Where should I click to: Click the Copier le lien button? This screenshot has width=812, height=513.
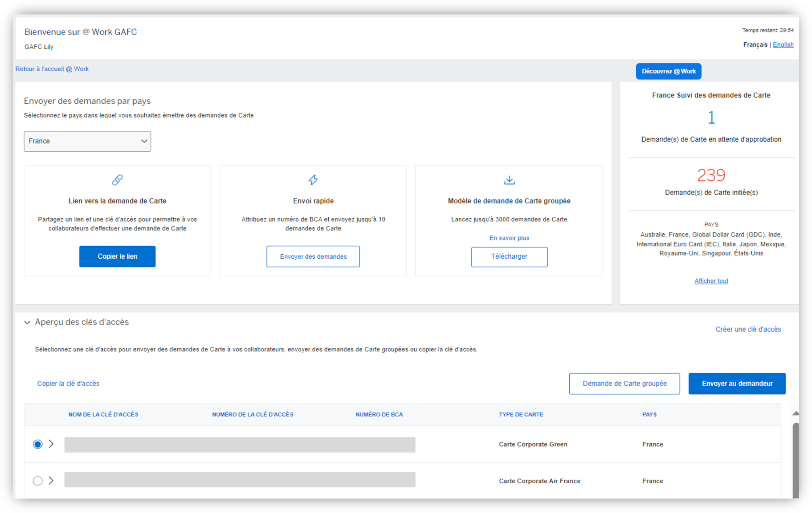pos(117,256)
